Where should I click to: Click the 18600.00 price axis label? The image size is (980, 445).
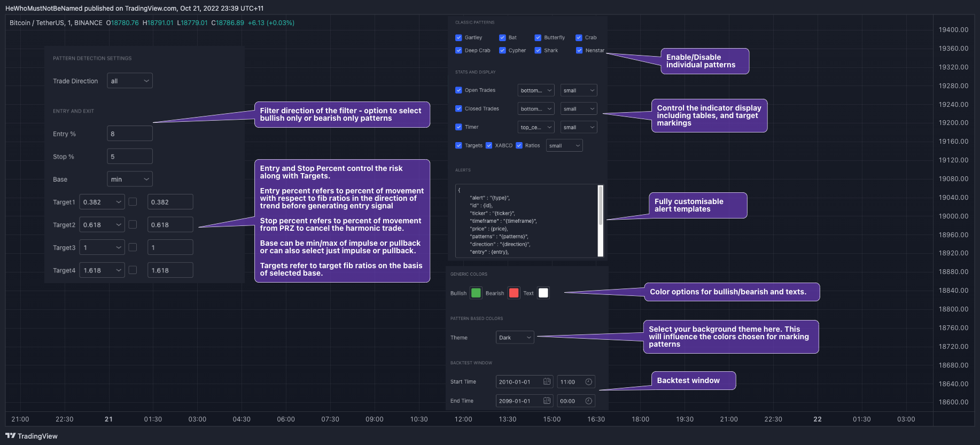[953, 402]
